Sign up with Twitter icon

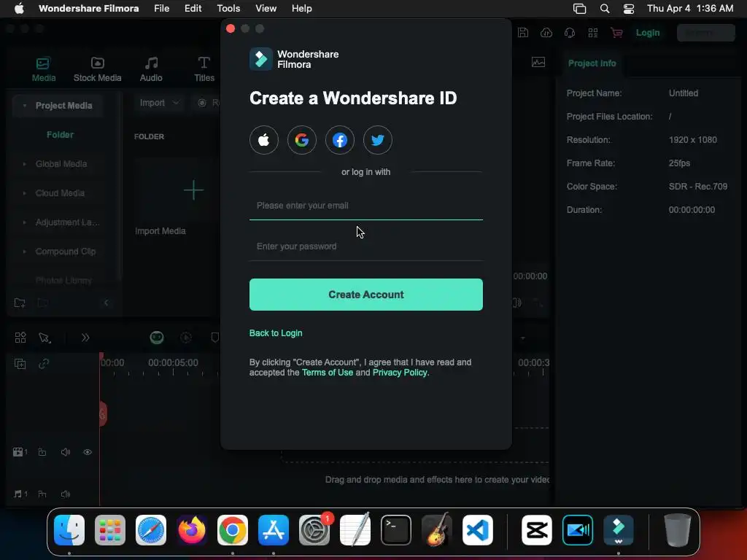377,140
